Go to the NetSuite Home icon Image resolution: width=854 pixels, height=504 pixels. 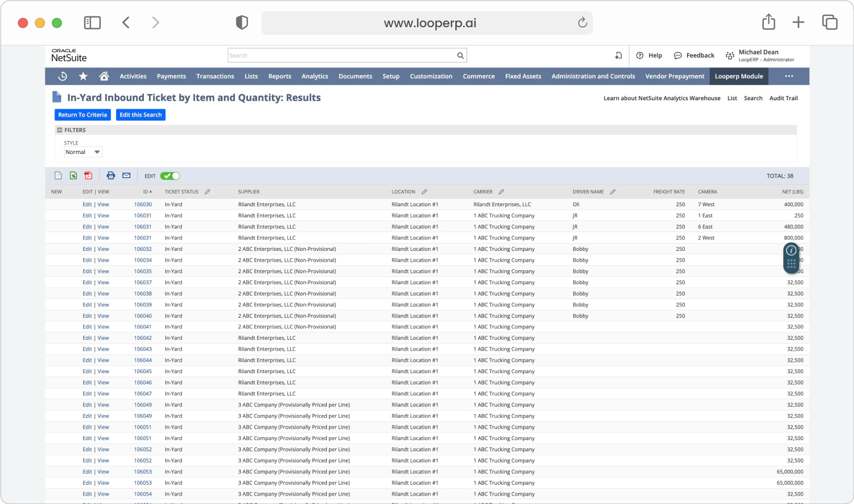click(x=104, y=76)
